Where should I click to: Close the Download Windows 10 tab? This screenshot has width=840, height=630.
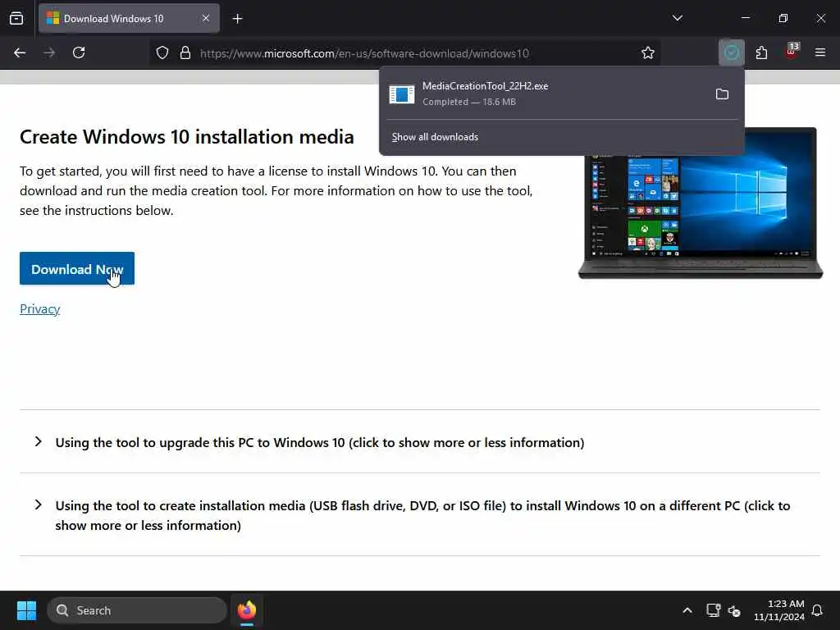[x=206, y=18]
